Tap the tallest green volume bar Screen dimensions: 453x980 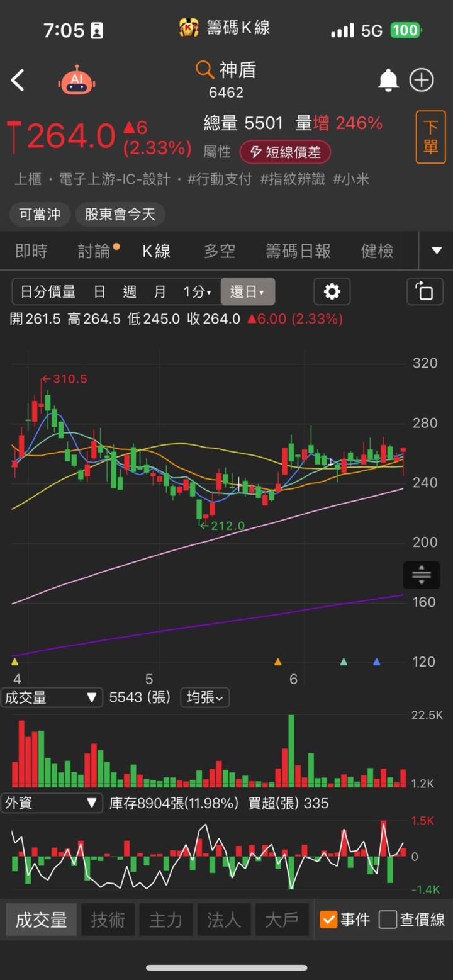click(x=291, y=751)
